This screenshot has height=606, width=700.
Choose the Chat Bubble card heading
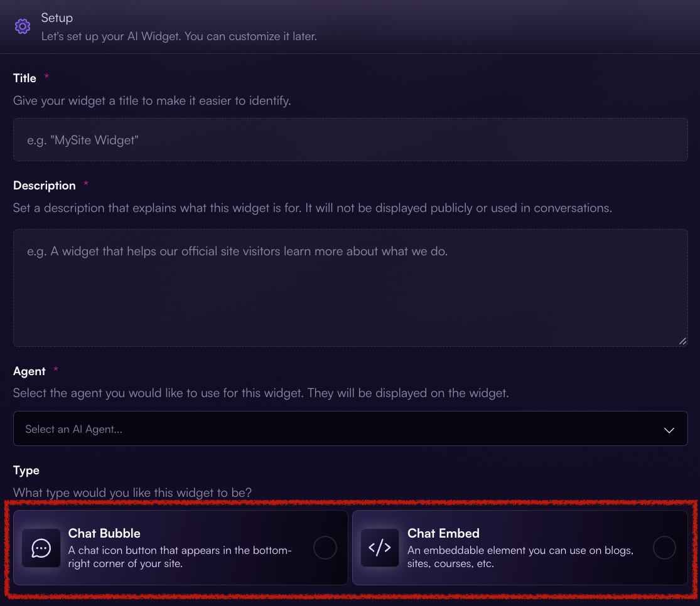pyautogui.click(x=104, y=533)
